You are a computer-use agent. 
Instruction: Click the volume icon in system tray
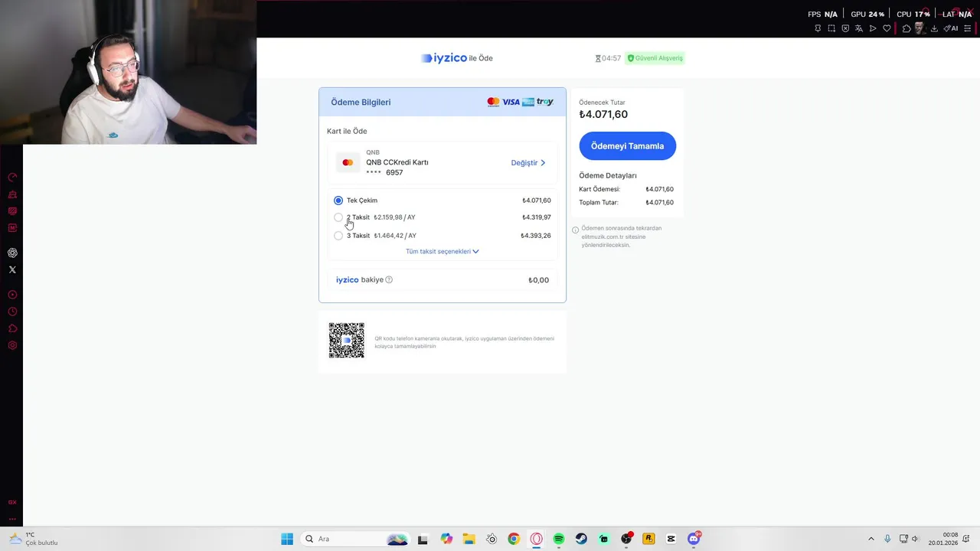tap(915, 539)
